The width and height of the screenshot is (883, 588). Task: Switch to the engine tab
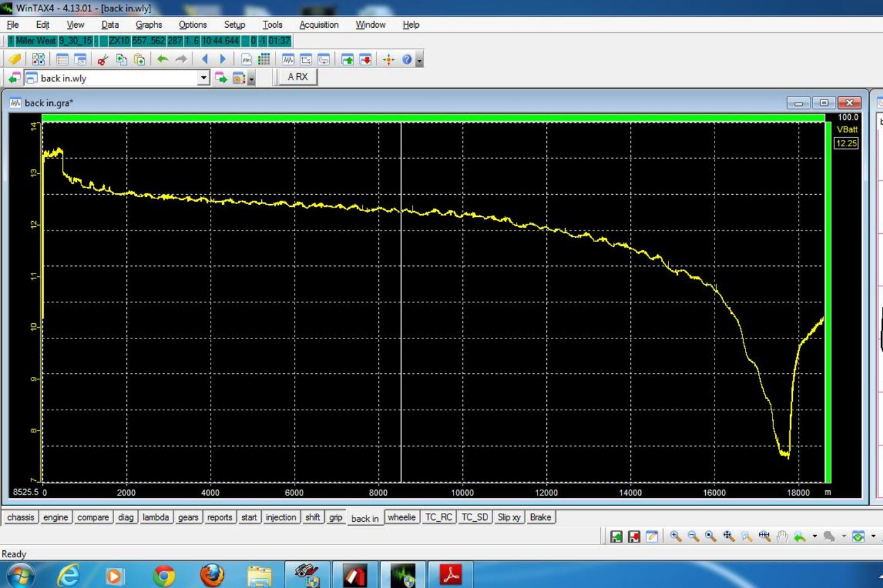tap(56, 517)
